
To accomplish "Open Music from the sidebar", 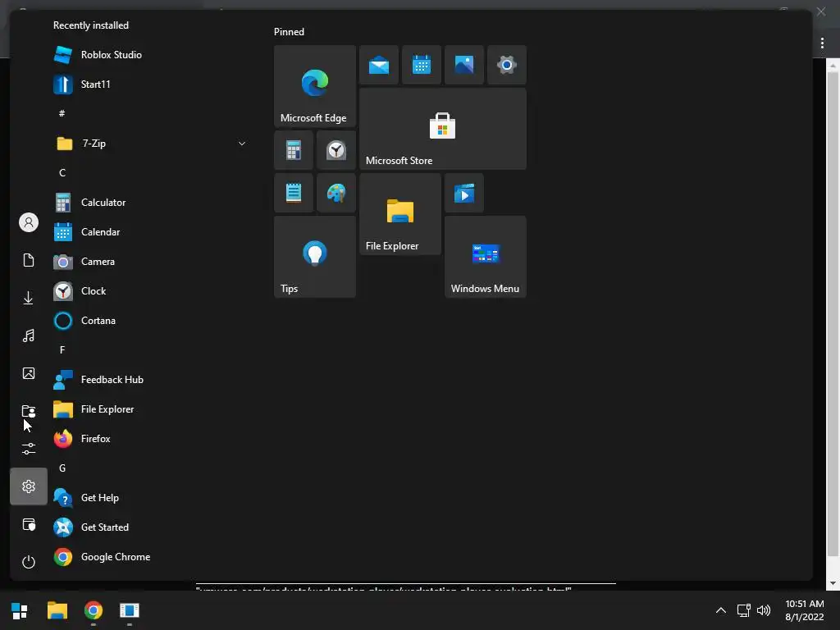I will (x=29, y=336).
